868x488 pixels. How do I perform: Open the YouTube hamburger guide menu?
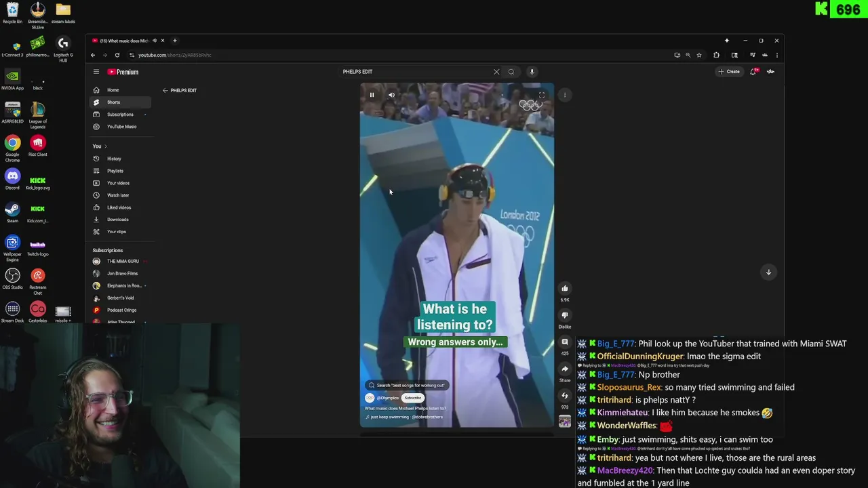tap(96, 72)
